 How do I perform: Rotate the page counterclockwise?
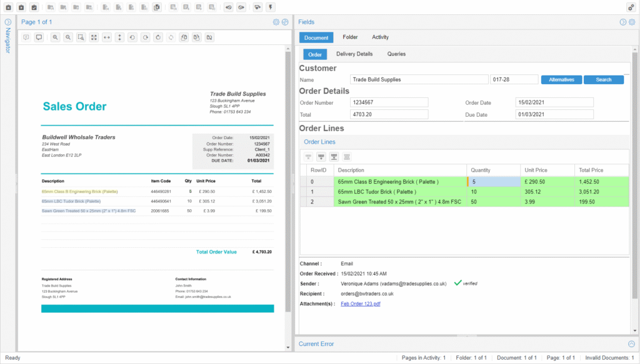tap(132, 37)
